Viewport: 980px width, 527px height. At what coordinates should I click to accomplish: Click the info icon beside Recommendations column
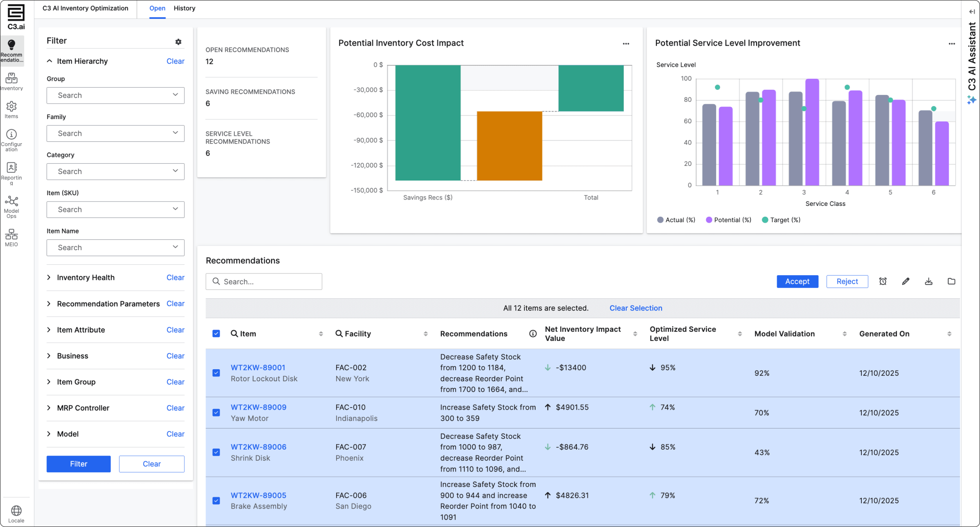tap(533, 334)
